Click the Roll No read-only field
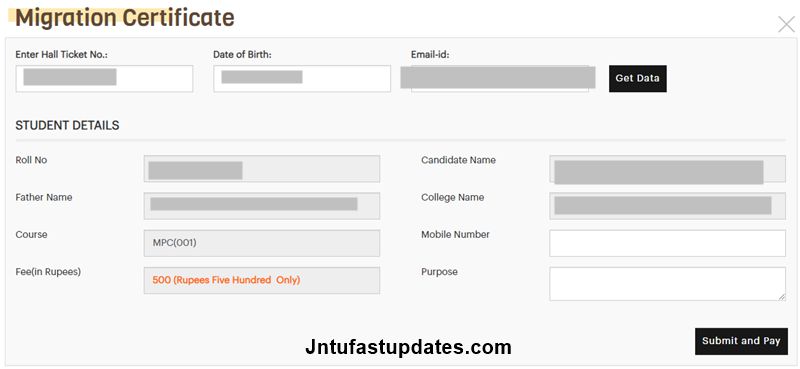Image resolution: width=800 pixels, height=369 pixels. 262,169
